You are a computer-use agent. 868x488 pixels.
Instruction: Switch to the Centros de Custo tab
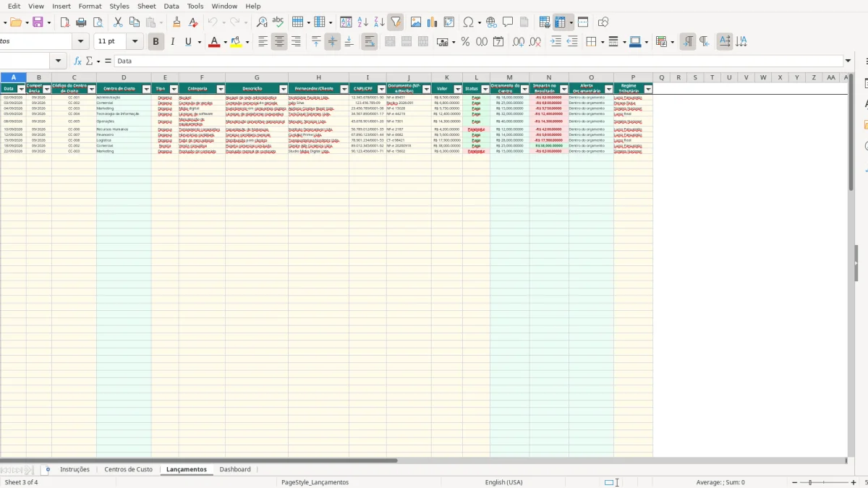[x=128, y=469]
